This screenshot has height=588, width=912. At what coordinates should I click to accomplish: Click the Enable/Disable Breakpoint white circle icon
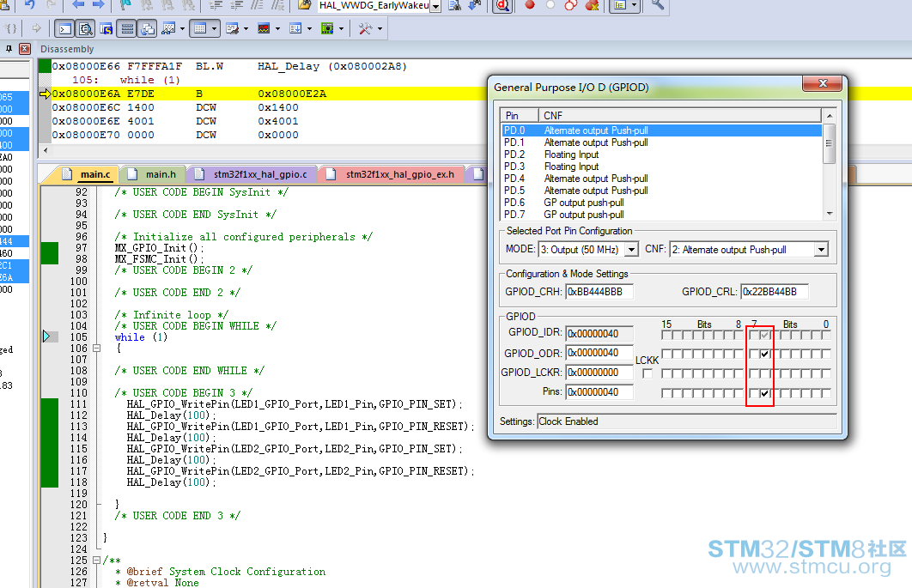[x=550, y=5]
